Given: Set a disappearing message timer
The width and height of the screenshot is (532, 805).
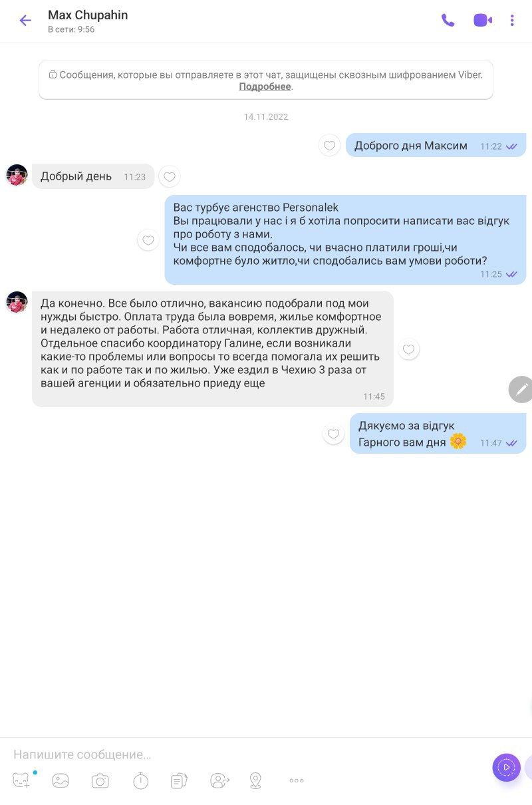Looking at the screenshot, I should (141, 780).
